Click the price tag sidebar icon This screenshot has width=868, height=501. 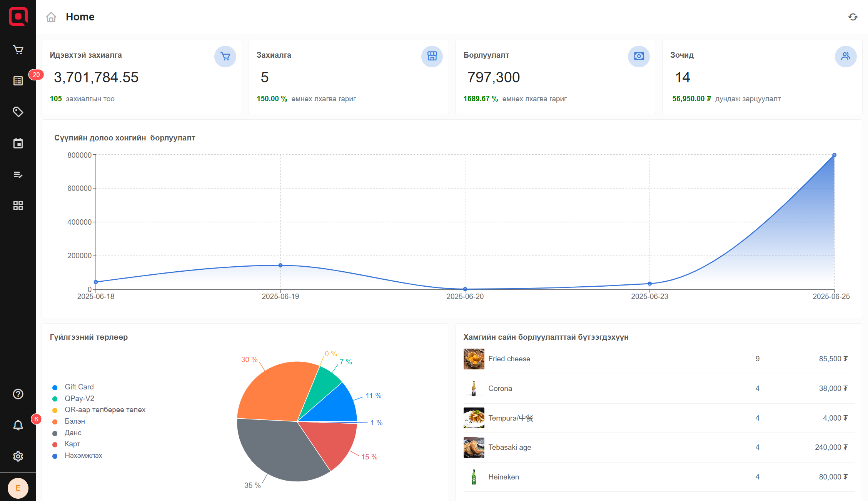pos(18,112)
